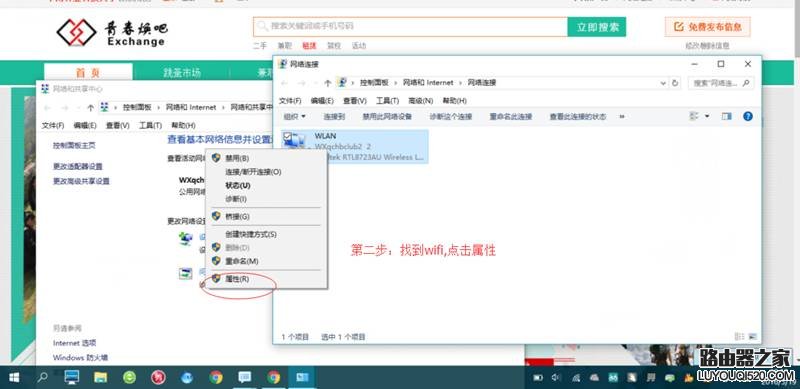Open the Internet 选项 link
This screenshot has width=800, height=389.
(x=74, y=343)
